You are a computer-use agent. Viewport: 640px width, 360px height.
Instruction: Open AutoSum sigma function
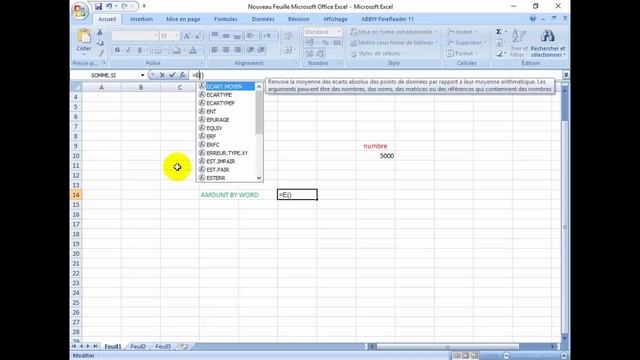499,32
